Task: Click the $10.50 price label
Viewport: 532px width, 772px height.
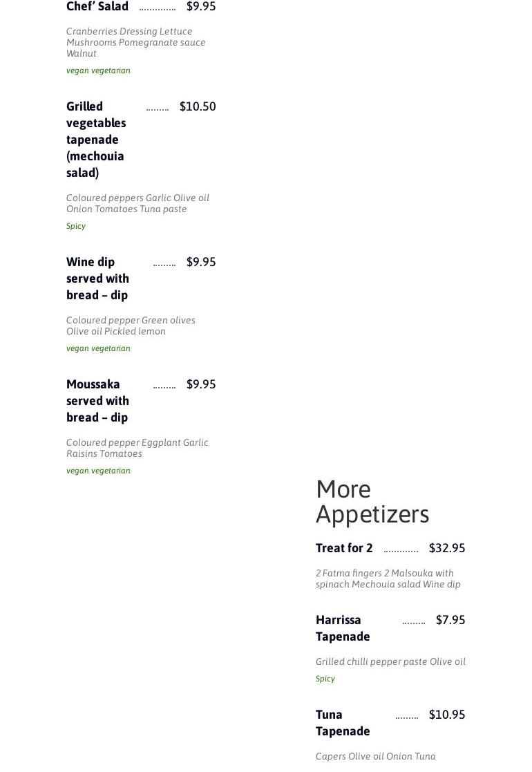Action: [198, 106]
